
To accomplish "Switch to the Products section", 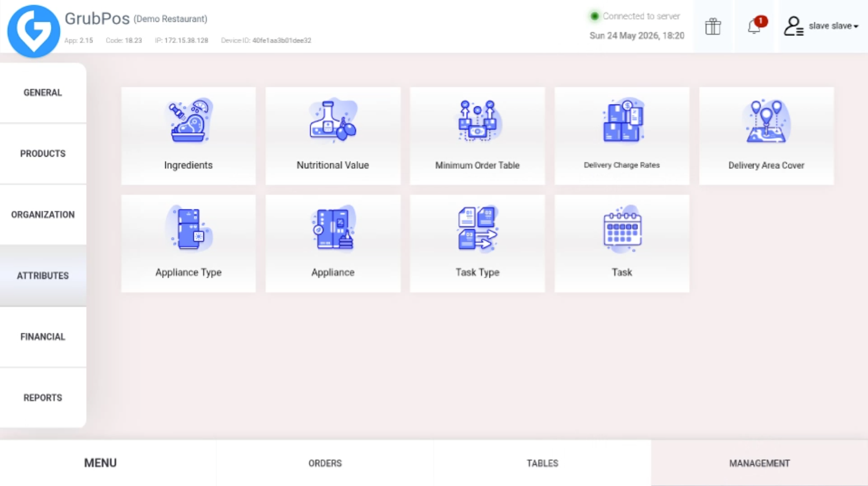I will [43, 154].
